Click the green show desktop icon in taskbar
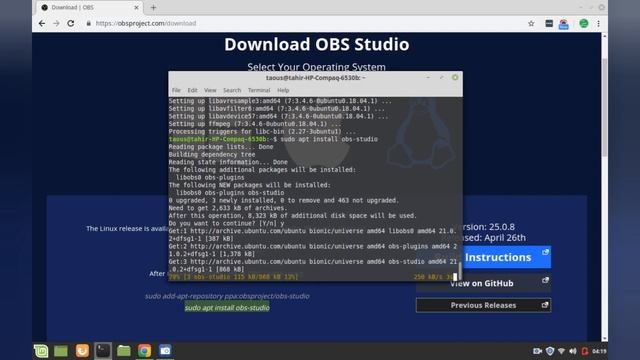 point(61,351)
